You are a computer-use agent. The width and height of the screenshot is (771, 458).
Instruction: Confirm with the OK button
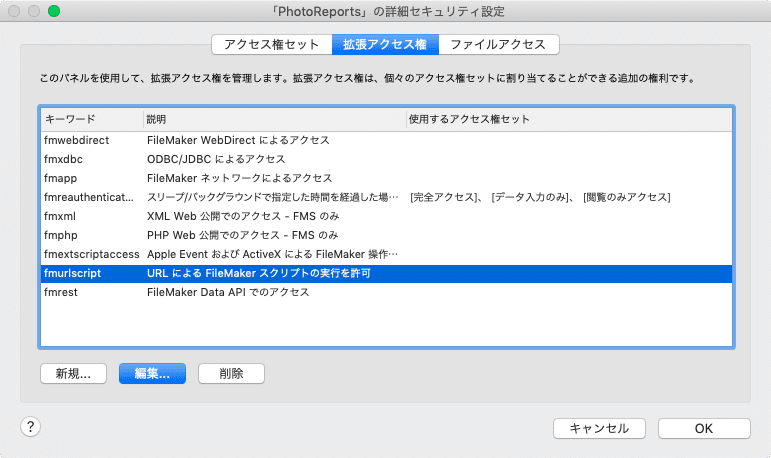click(x=704, y=428)
